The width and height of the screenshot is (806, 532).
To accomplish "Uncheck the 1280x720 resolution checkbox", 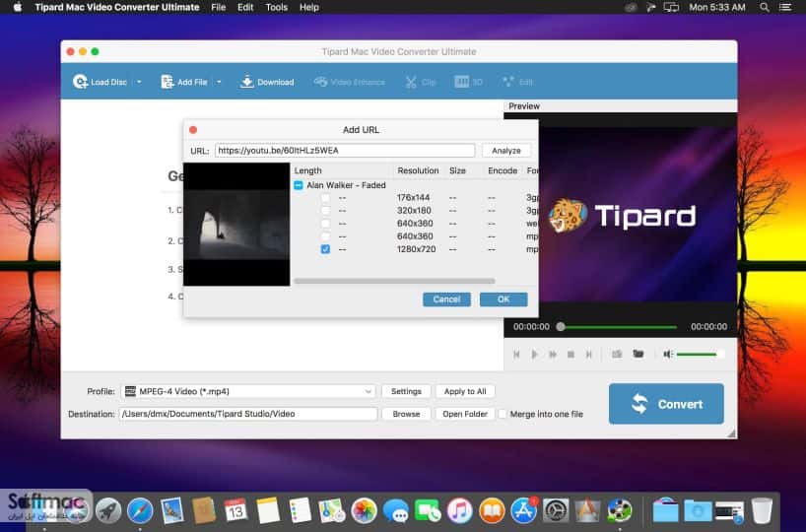I will [325, 249].
